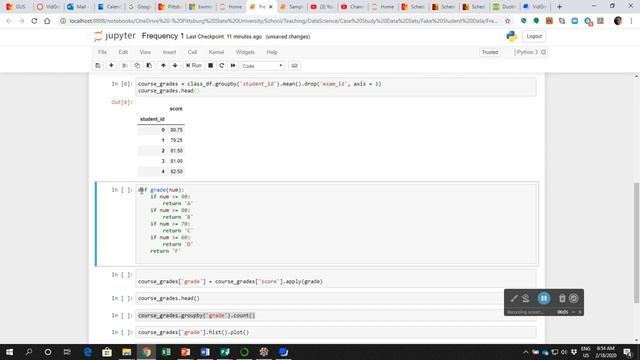The image size is (640, 360).
Task: Click the Trusted notebook indicator
Action: click(x=490, y=52)
